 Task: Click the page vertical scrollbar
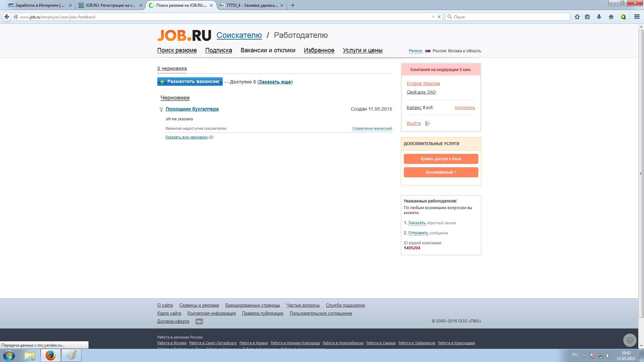click(x=641, y=174)
